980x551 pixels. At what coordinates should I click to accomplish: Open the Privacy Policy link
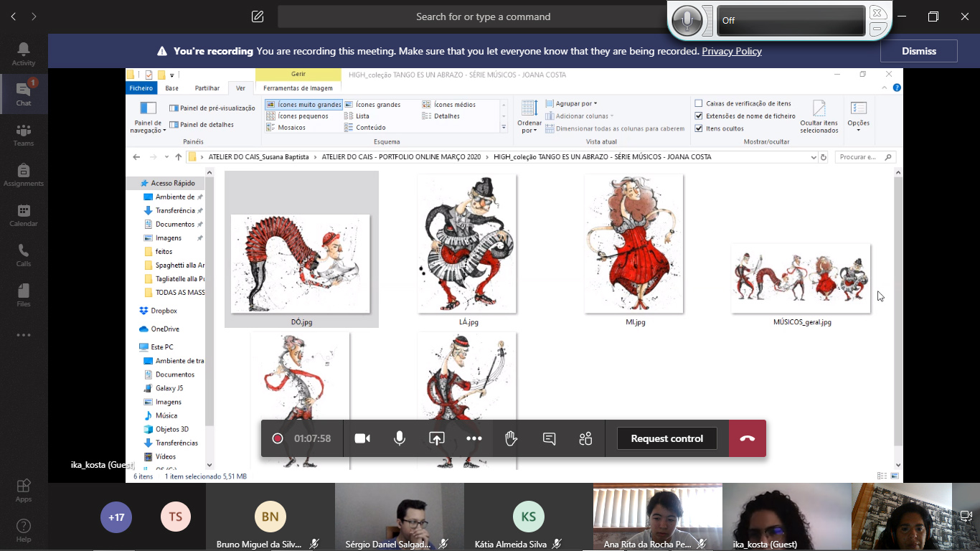pos(732,51)
